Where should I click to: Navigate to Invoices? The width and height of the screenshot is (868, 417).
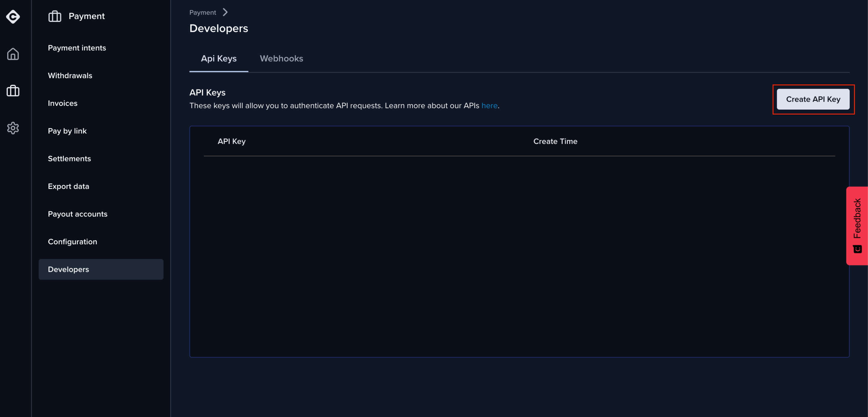[x=63, y=103]
